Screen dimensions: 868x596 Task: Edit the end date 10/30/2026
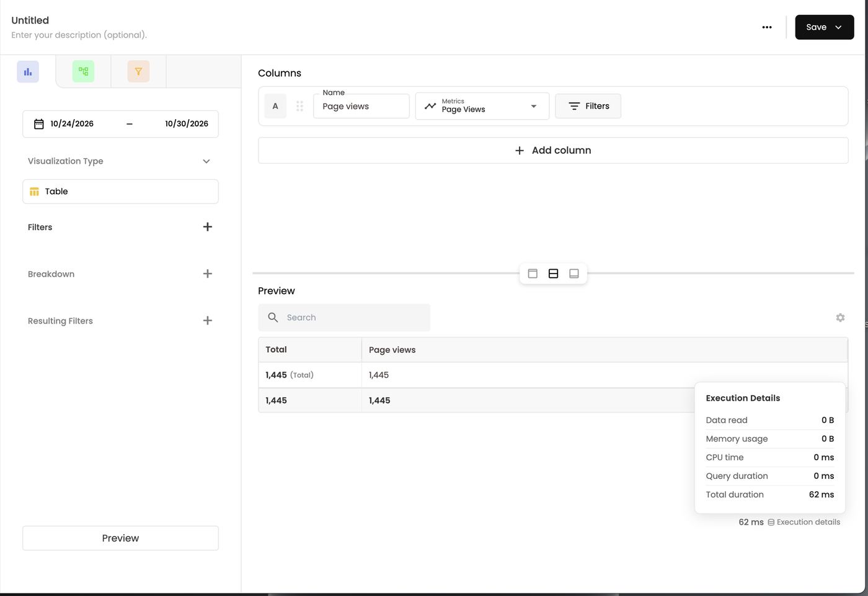pyautogui.click(x=187, y=124)
